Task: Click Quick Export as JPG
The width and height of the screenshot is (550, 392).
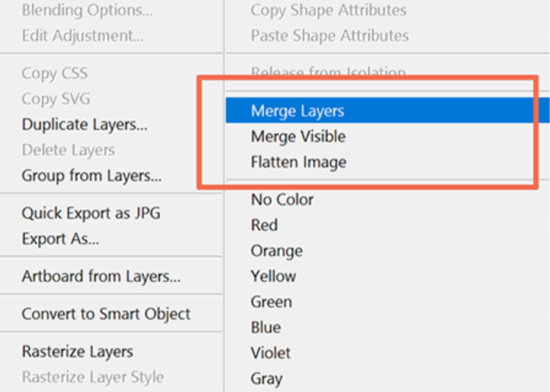Action: (x=91, y=213)
